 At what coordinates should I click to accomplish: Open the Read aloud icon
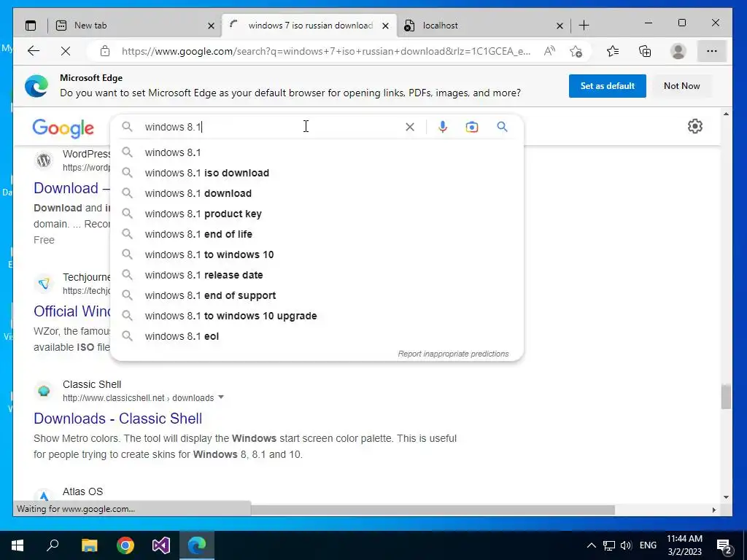click(549, 51)
